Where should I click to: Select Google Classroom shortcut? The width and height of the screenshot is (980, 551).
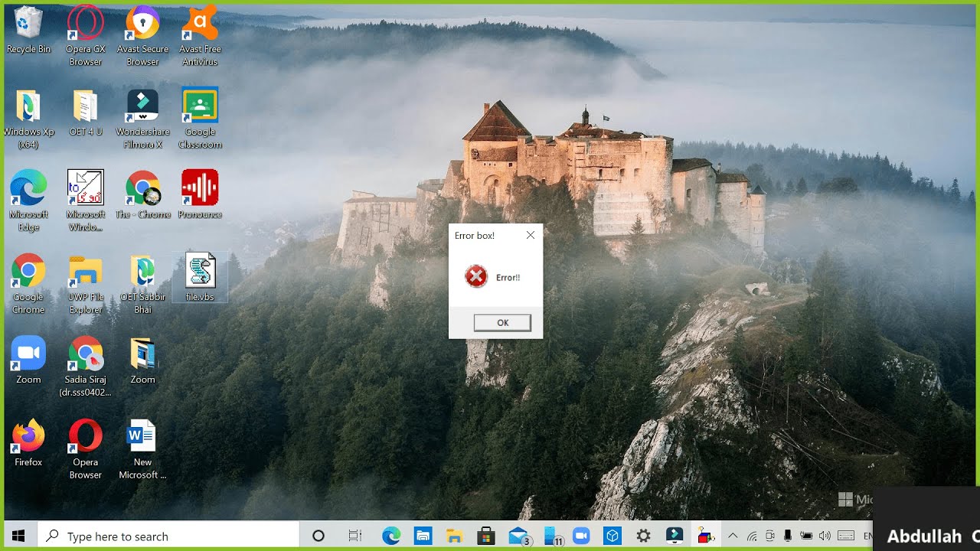[200, 119]
